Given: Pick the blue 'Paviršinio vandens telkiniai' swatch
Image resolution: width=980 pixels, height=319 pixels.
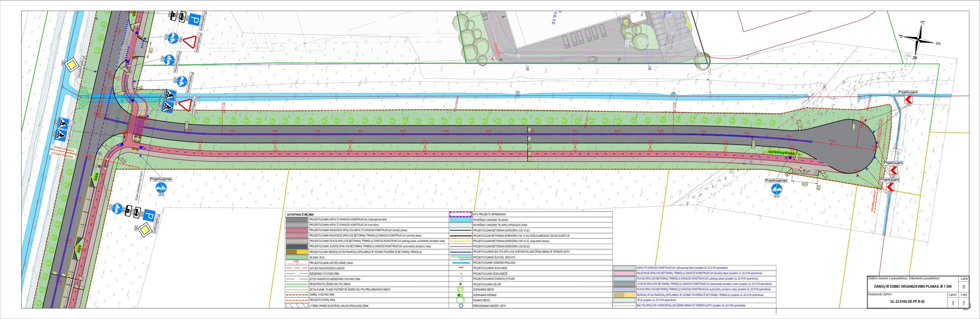Looking at the screenshot, I should pyautogui.click(x=461, y=220).
